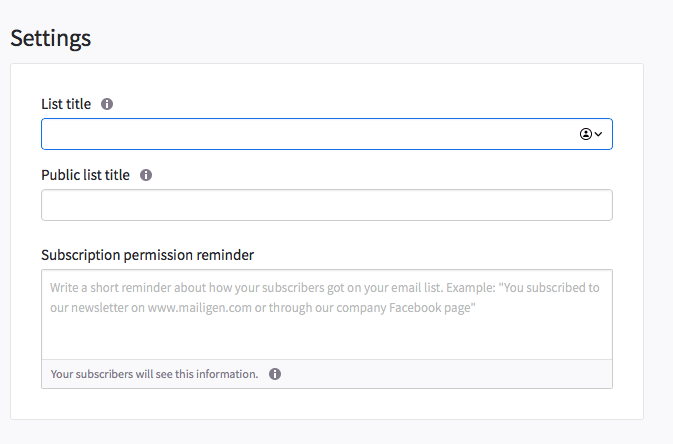Click the Public list title label

85,175
